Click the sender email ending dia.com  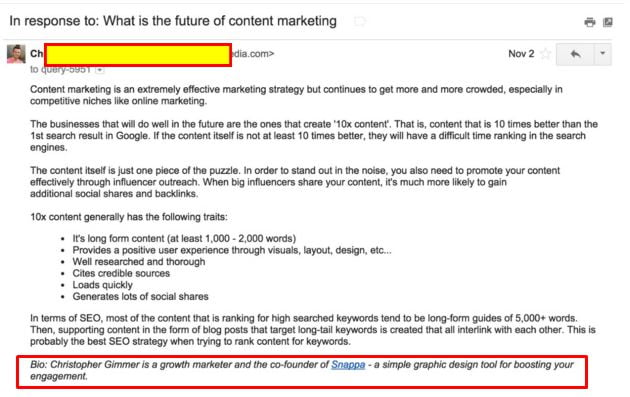(x=253, y=54)
